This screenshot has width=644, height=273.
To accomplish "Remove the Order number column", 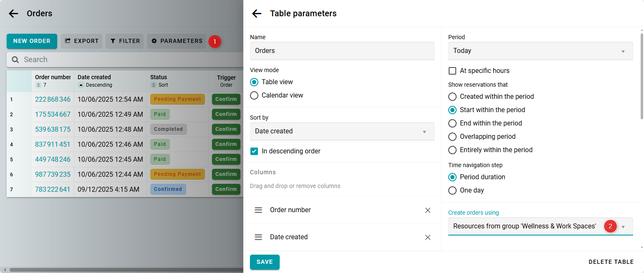I will click(427, 210).
